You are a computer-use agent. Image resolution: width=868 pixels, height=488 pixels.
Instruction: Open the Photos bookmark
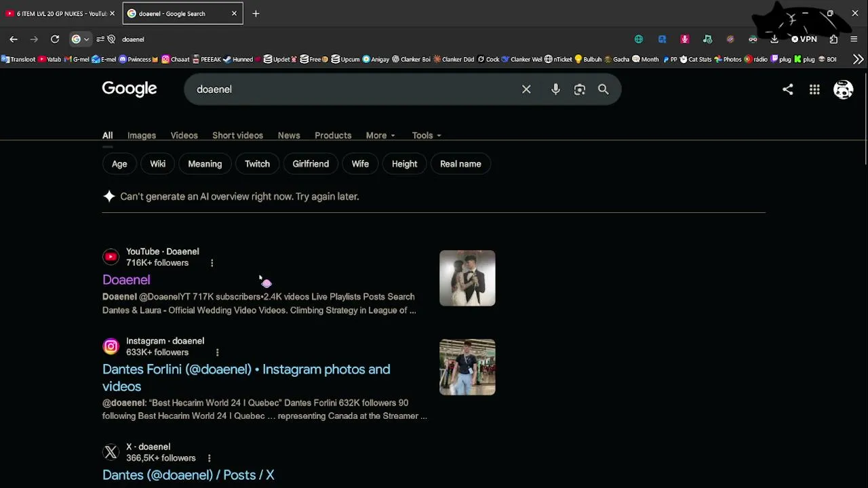pyautogui.click(x=728, y=60)
